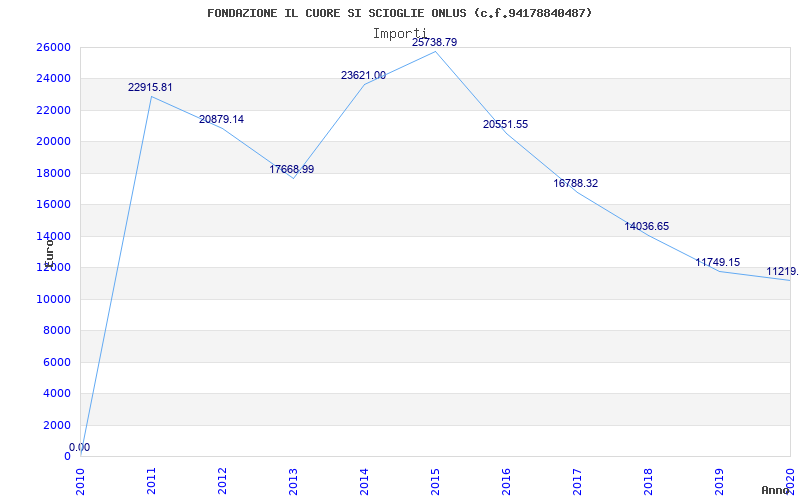This screenshot has height=500, width=800.
Task: Click the x-axis year label 2013
Action: (x=293, y=482)
